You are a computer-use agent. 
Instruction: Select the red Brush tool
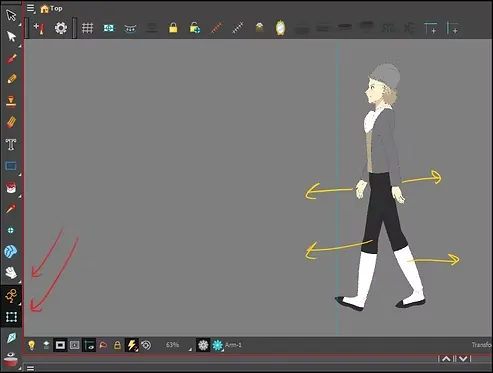[11, 59]
